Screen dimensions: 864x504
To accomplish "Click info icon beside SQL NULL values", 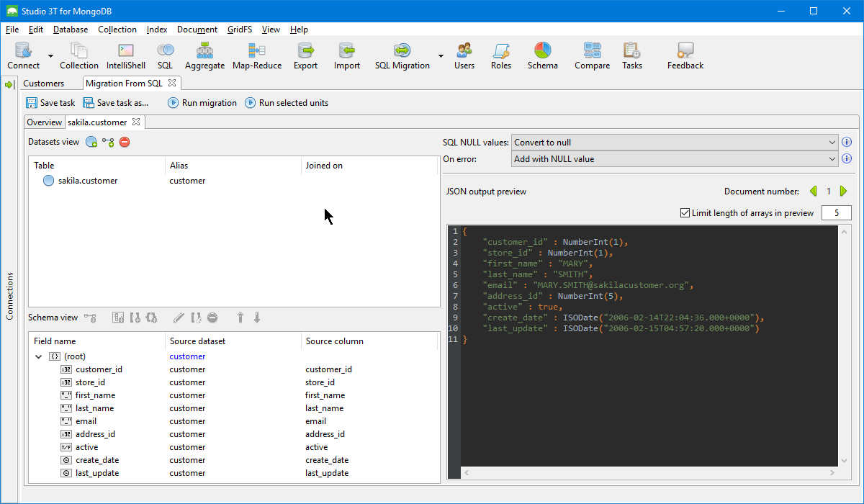I will [x=847, y=142].
